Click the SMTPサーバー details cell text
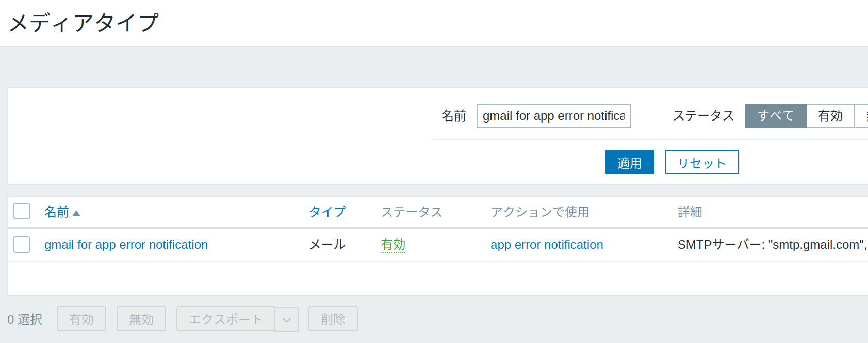868x343 pixels. click(772, 245)
